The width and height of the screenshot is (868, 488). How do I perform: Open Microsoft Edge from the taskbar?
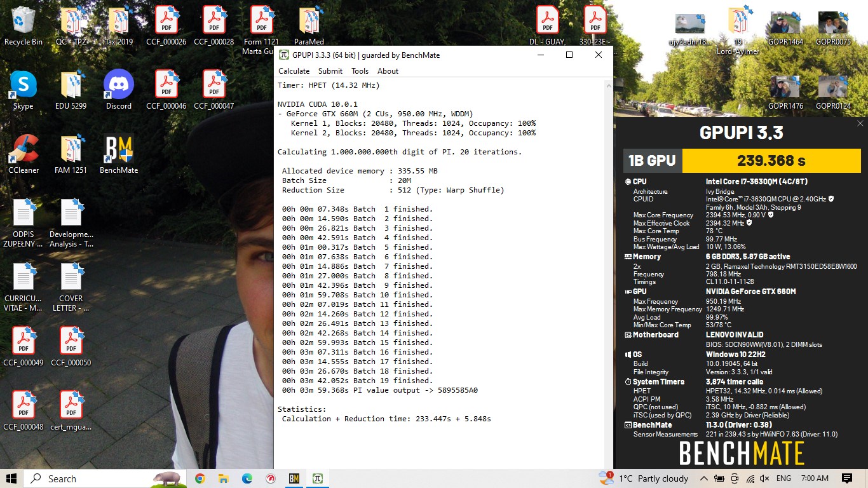(x=247, y=478)
